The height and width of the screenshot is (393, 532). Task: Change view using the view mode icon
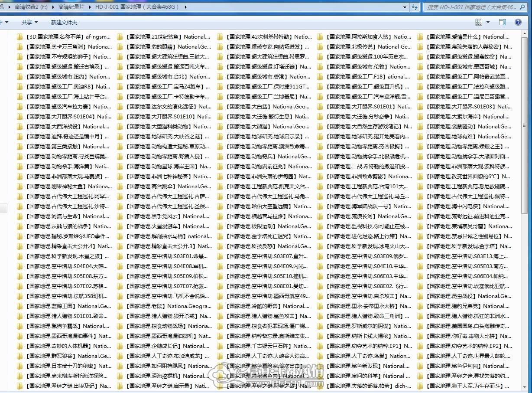(x=479, y=22)
